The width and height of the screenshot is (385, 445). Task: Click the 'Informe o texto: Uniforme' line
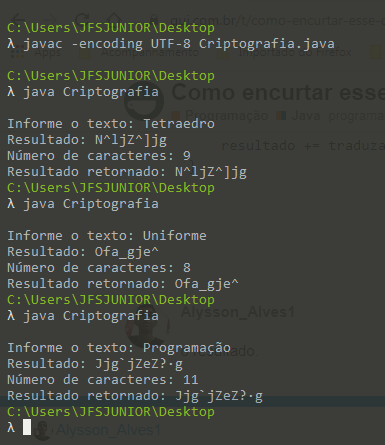pos(107,236)
